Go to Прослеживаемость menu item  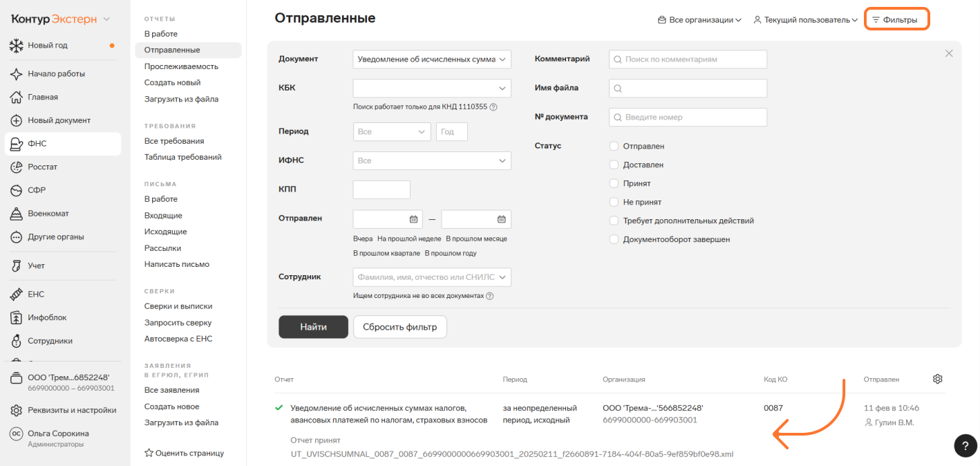tap(181, 66)
